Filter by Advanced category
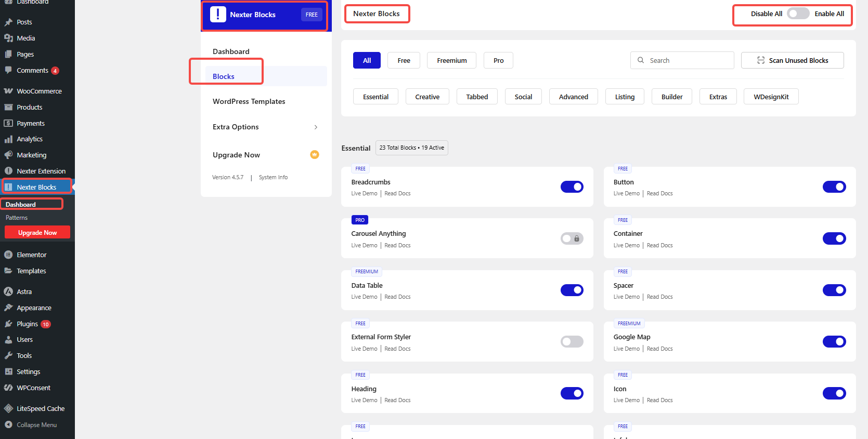The width and height of the screenshot is (868, 439). (x=574, y=97)
